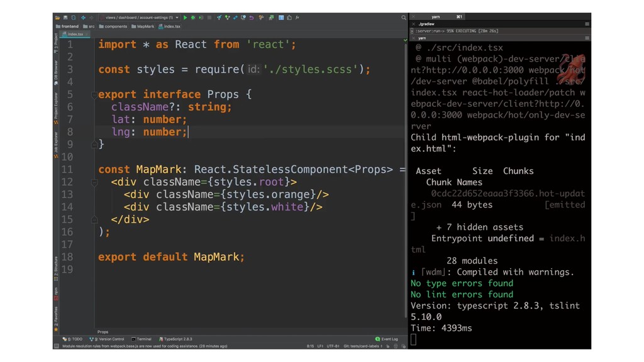
Task: Open the Version Control tool window
Action: click(107, 339)
